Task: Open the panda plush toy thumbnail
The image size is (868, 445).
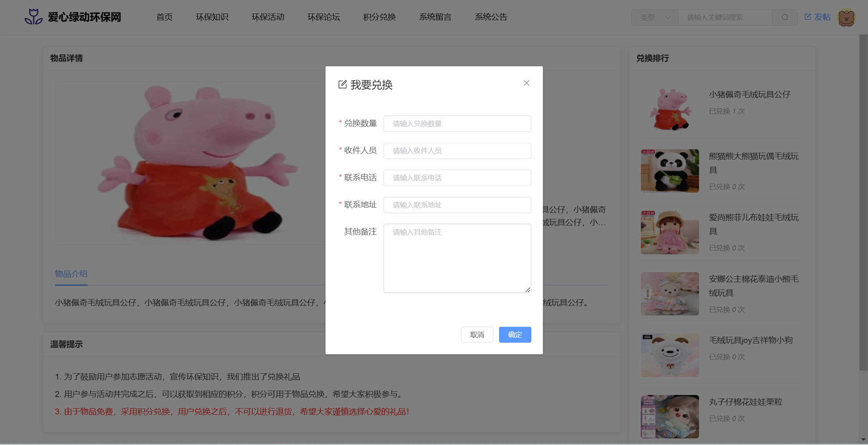Action: 670,171
